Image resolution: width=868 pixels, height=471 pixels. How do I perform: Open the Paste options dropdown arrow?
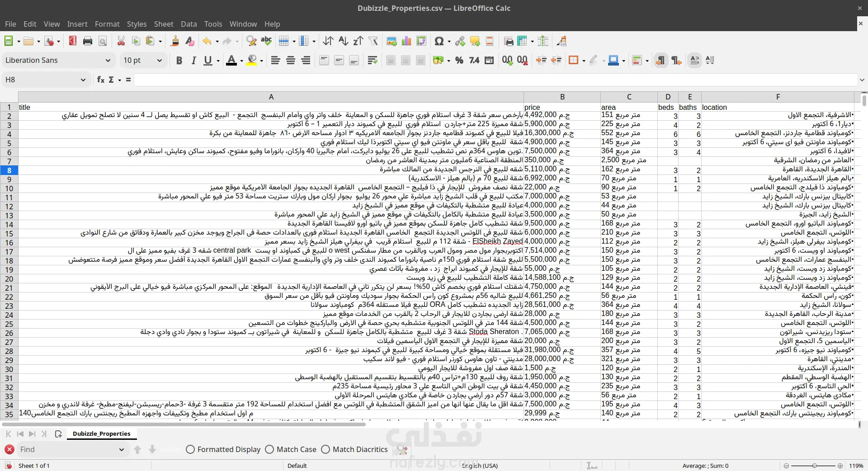tap(160, 41)
